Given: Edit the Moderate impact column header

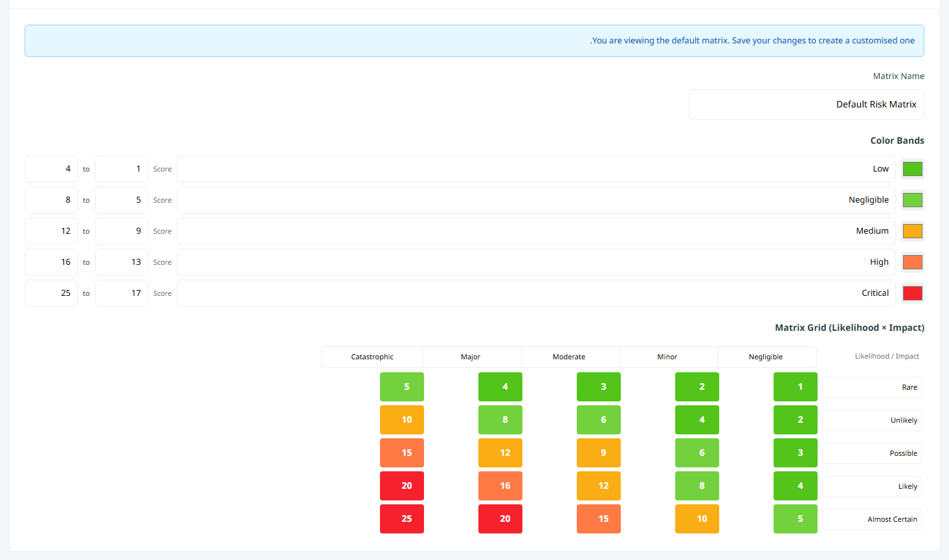Looking at the screenshot, I should pyautogui.click(x=570, y=357).
